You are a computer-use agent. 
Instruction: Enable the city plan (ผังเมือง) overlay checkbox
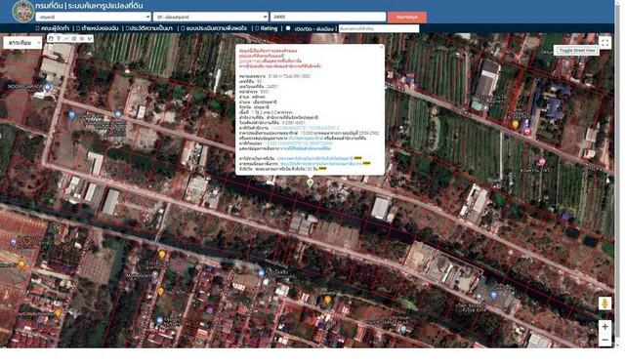pos(288,28)
